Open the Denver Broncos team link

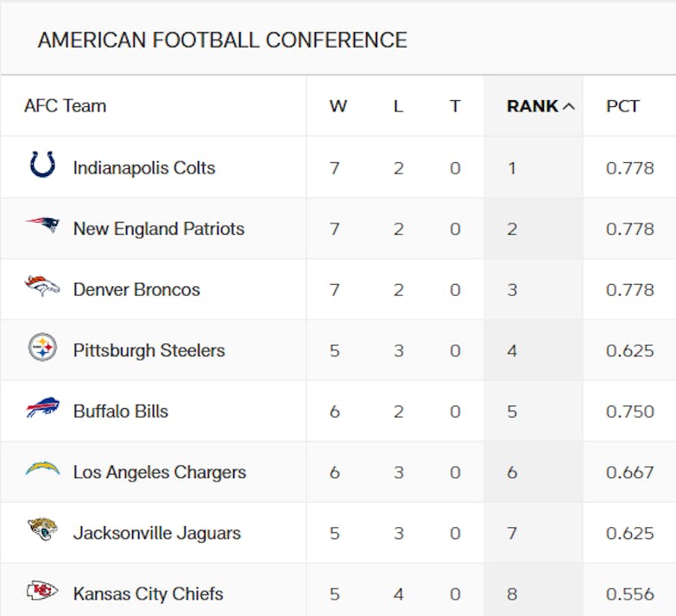coord(136,290)
